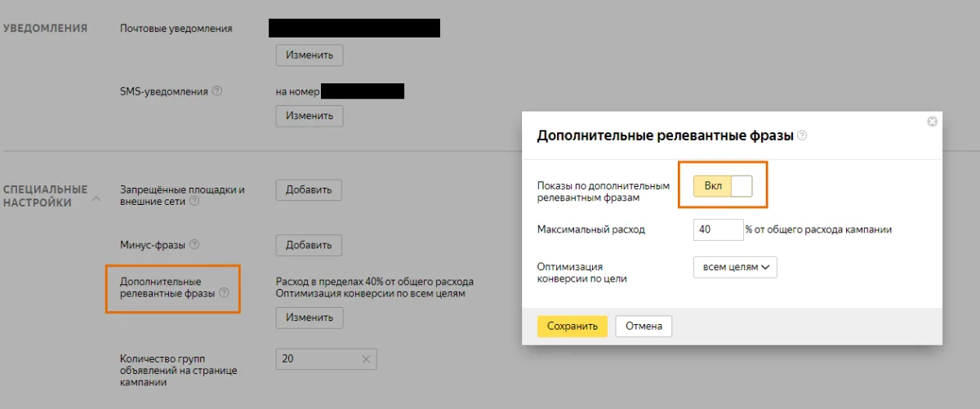The width and height of the screenshot is (980, 409).
Task: Click the help icon in the popup title
Action: [802, 136]
